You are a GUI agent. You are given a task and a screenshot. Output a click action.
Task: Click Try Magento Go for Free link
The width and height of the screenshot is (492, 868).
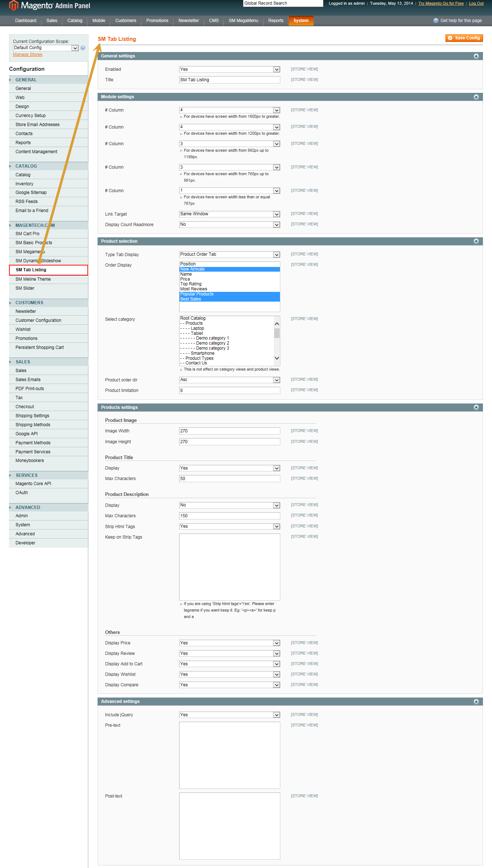click(441, 3)
